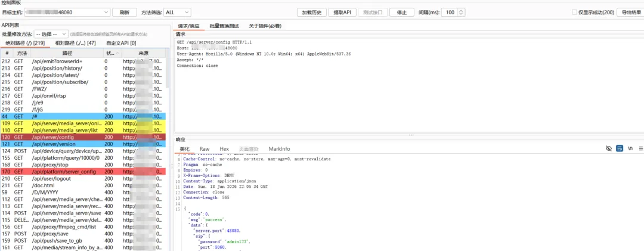Select the row /api/push/save_to_gb
This screenshot has width=644, height=251.
click(82, 240)
